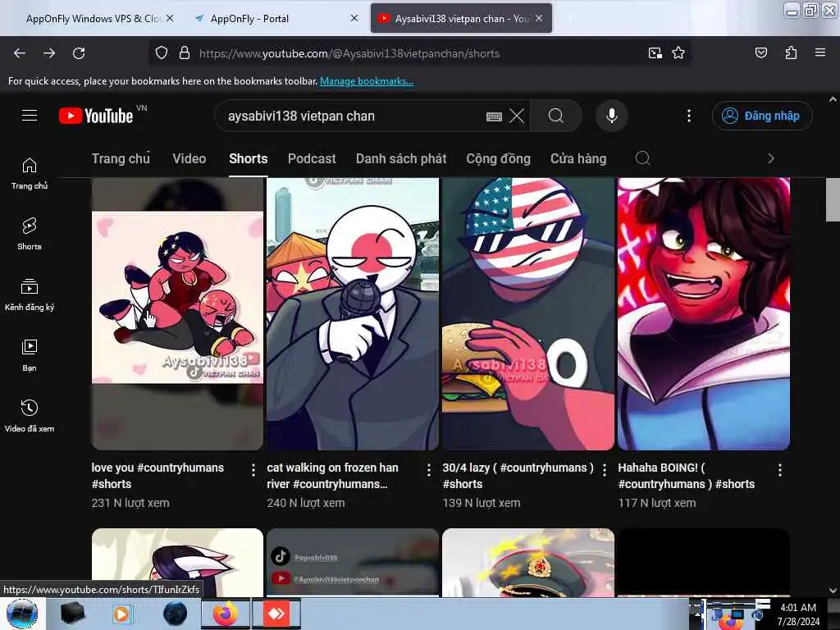Go to Trang chủ in the left sidebar
The image size is (840, 630).
(x=30, y=174)
